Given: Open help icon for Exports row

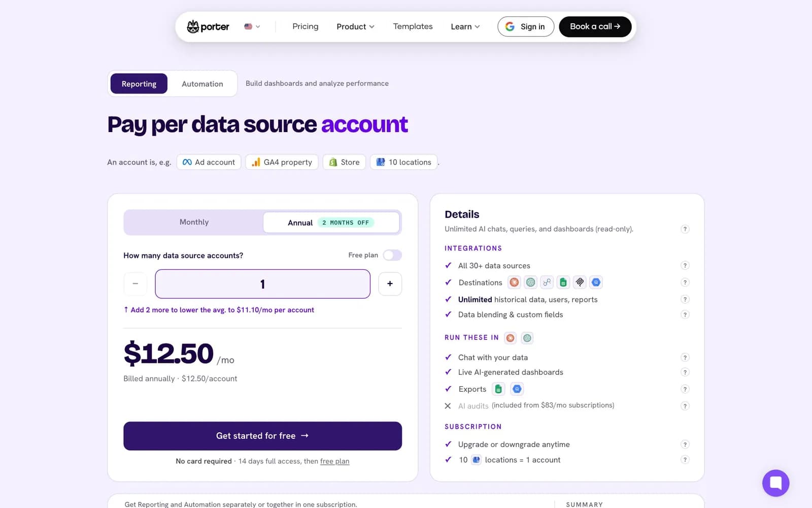Looking at the screenshot, I should coord(685,389).
